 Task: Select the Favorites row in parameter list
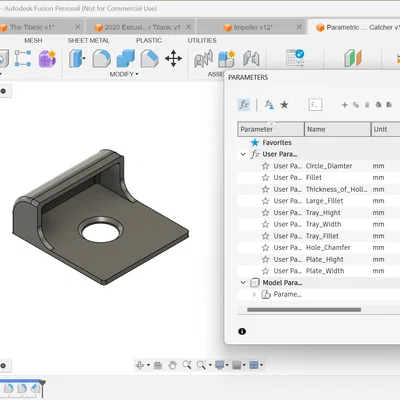tap(319, 143)
